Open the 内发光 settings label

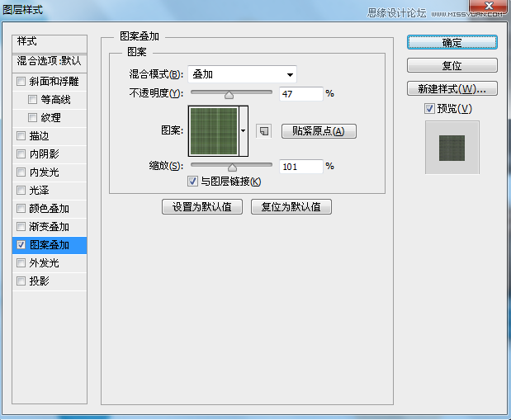45,172
